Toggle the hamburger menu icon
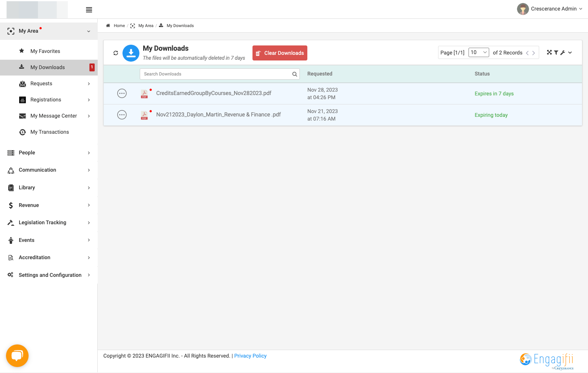Image resolution: width=588 pixels, height=373 pixels. pyautogui.click(x=89, y=10)
